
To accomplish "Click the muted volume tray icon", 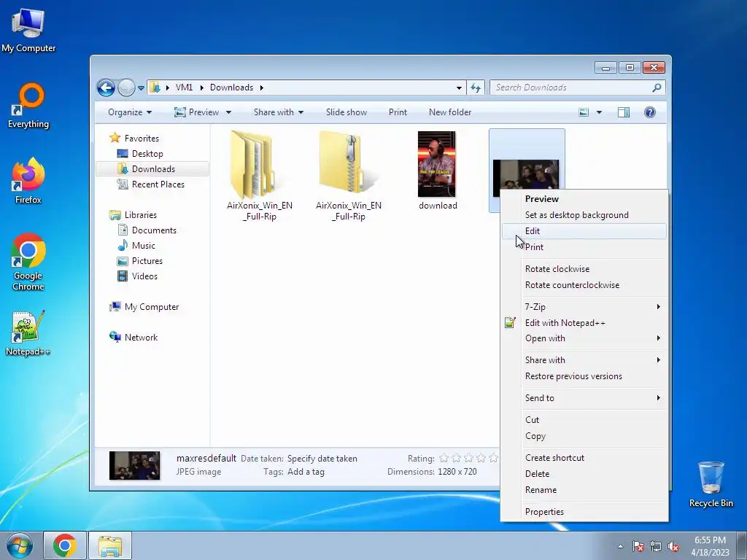I will point(673,547).
